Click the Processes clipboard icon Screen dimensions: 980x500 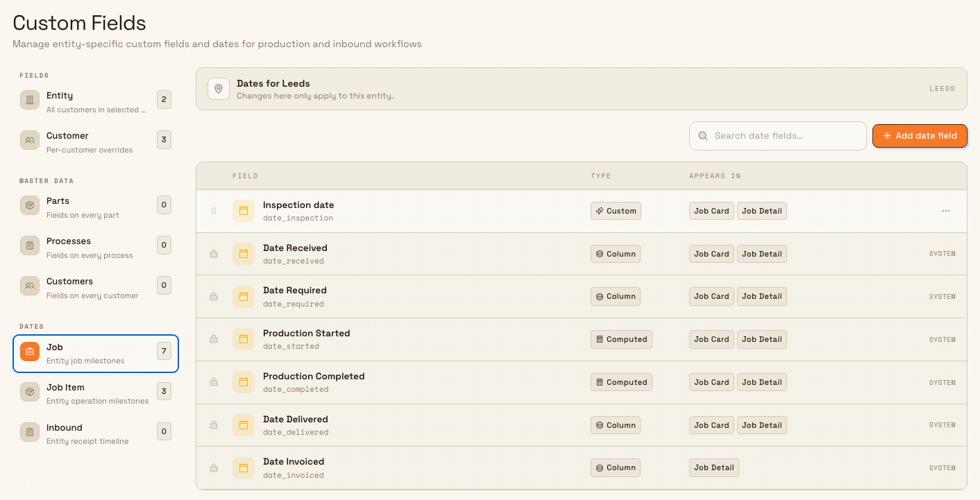pos(30,246)
